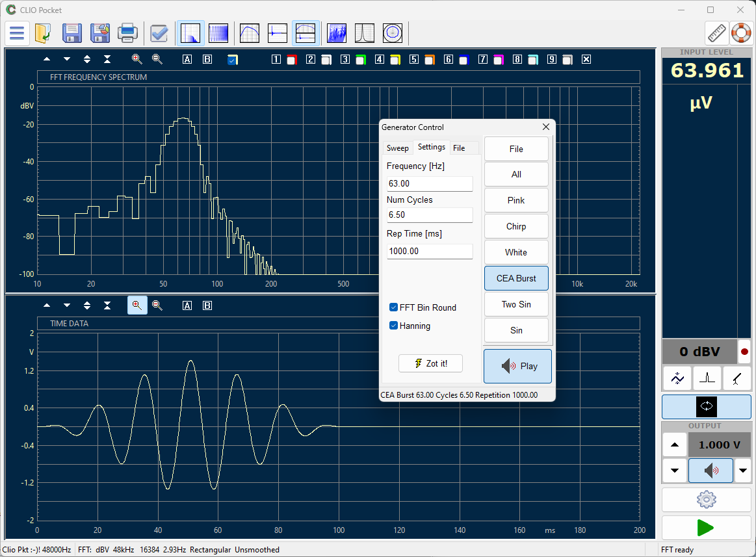Select the FFT analysis tool
This screenshot has height=557, width=756.
coord(190,33)
